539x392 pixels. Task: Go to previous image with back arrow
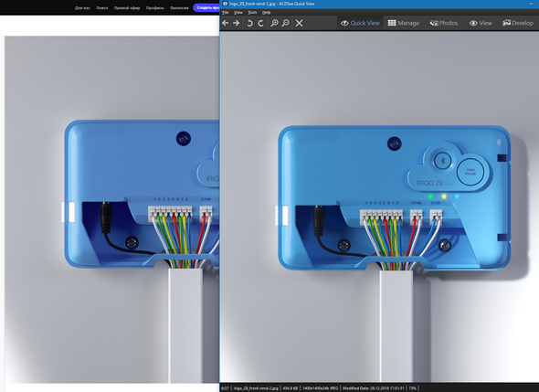point(225,23)
